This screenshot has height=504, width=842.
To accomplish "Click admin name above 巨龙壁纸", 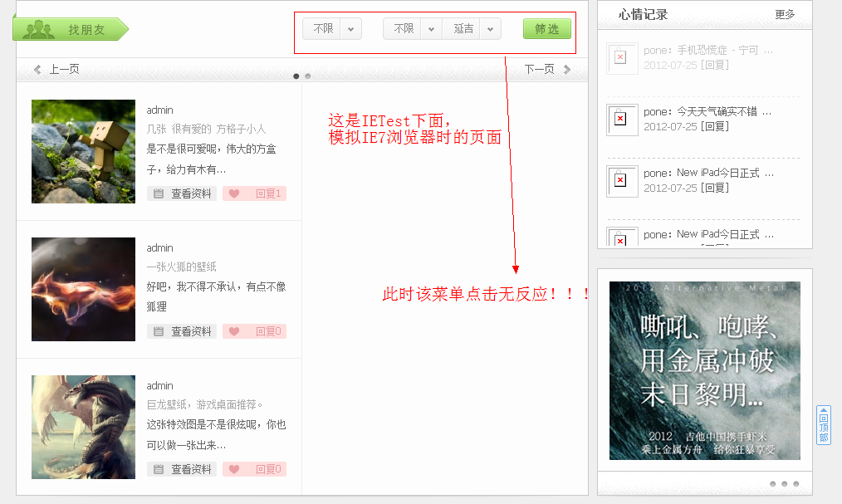I will (x=160, y=386).
